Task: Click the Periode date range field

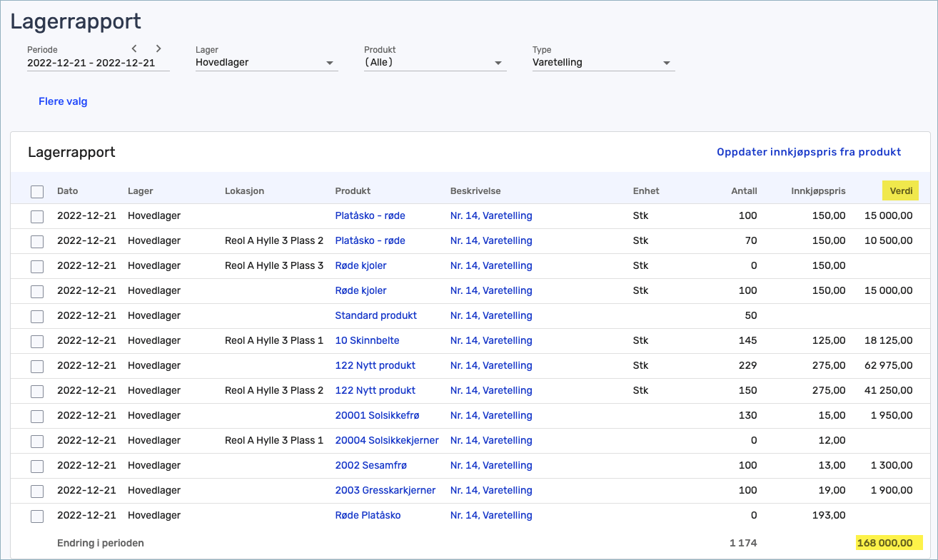Action: point(91,63)
